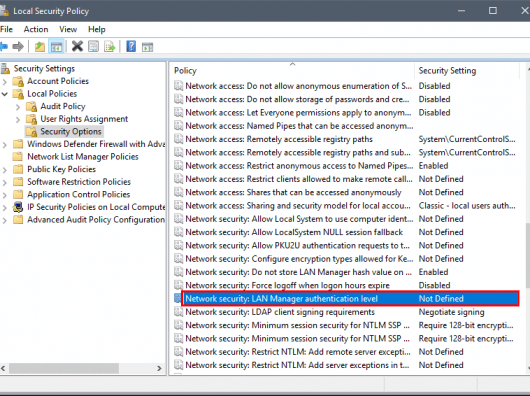This screenshot has height=396, width=530.
Task: Expand Advanced Audit Policy Configuration node
Action: pos(5,220)
